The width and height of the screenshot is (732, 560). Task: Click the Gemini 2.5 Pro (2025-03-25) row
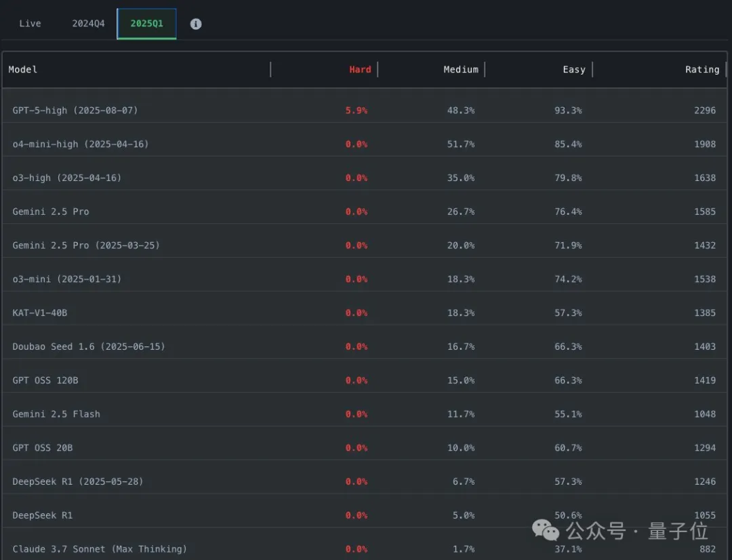tap(86, 245)
